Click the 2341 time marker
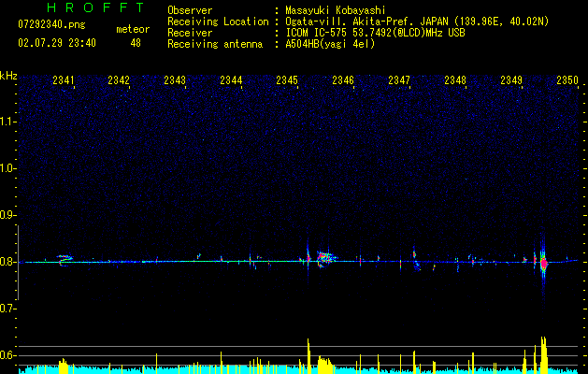Screen dimensions: 588x374 (x=64, y=80)
